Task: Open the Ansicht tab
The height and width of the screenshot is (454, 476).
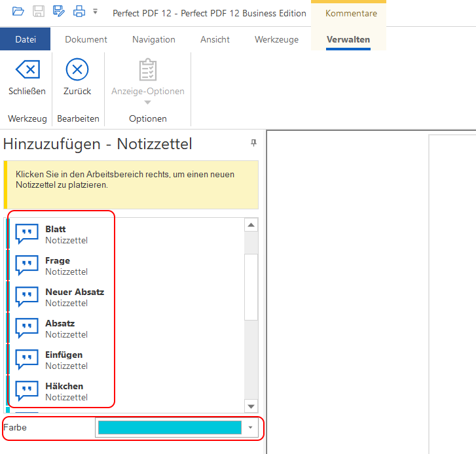Action: tap(215, 39)
